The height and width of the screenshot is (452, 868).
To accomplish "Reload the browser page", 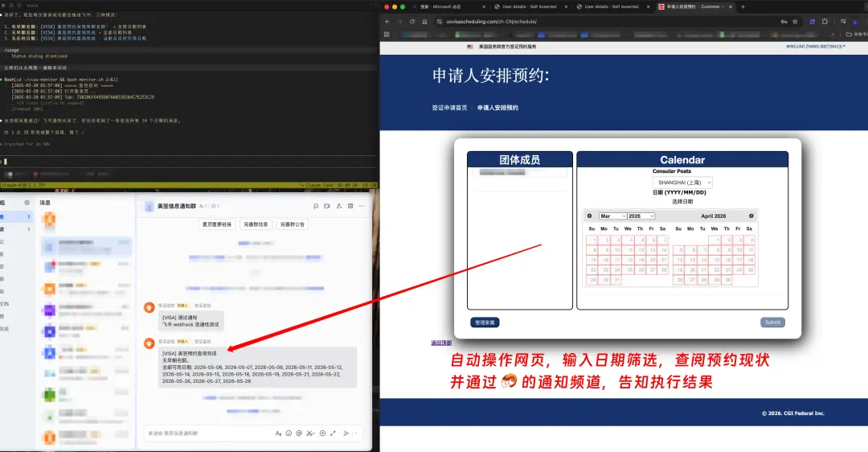I will pyautogui.click(x=411, y=22).
